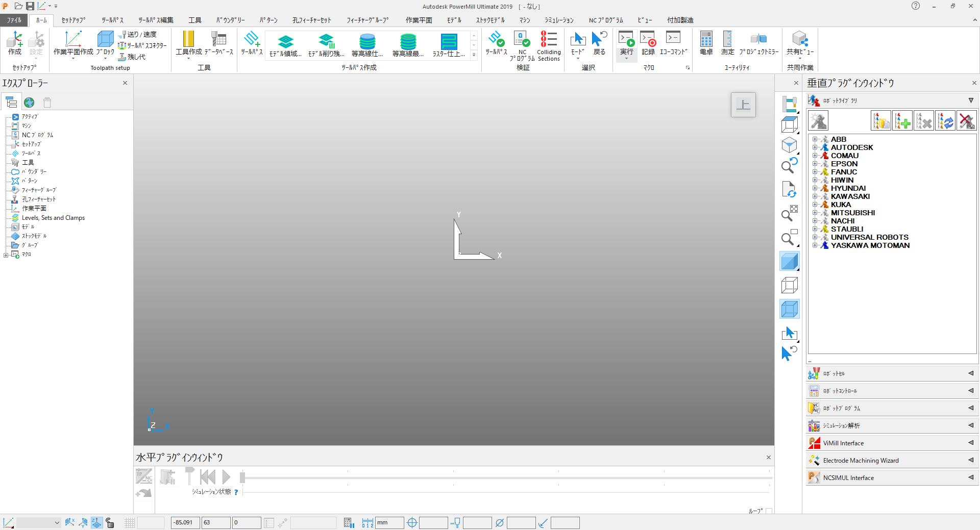Toggle the highlighted Z-plane lock icon in status bar
This screenshot has width=980, height=530.
pos(96,522)
